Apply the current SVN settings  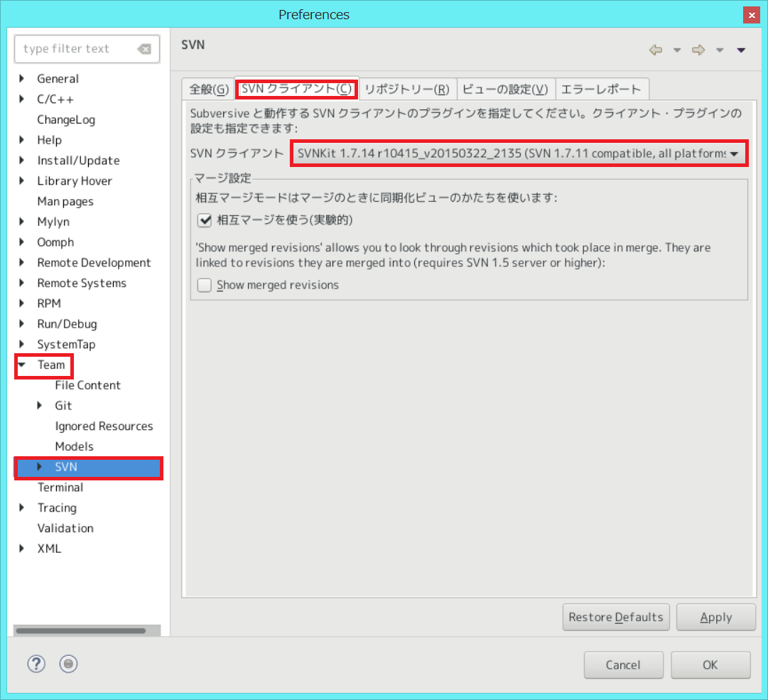pos(715,617)
